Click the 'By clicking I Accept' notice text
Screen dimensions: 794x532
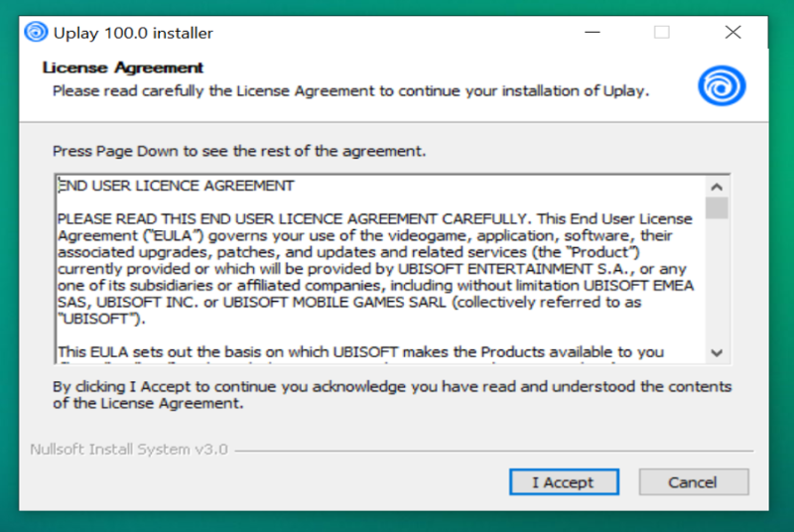tap(392, 395)
